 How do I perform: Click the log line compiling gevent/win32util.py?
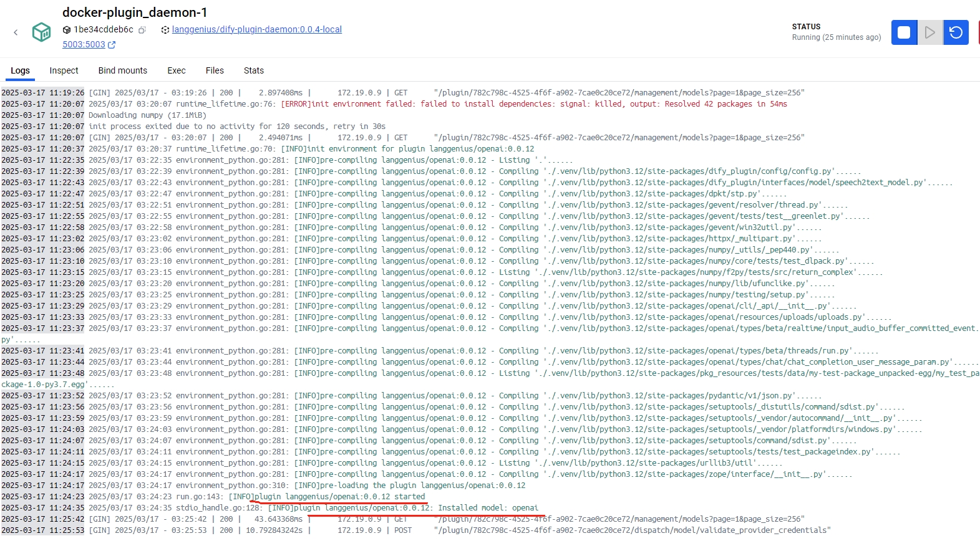[412, 227]
